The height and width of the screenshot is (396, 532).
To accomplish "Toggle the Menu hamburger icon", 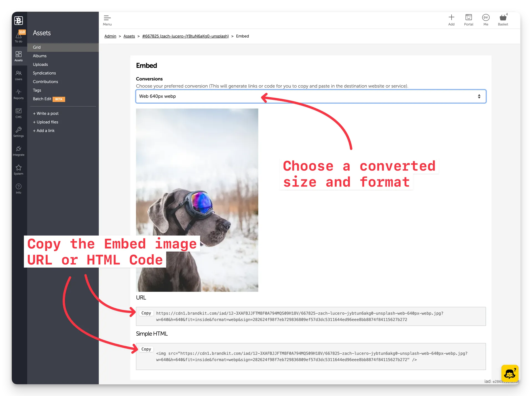I will pyautogui.click(x=107, y=18).
